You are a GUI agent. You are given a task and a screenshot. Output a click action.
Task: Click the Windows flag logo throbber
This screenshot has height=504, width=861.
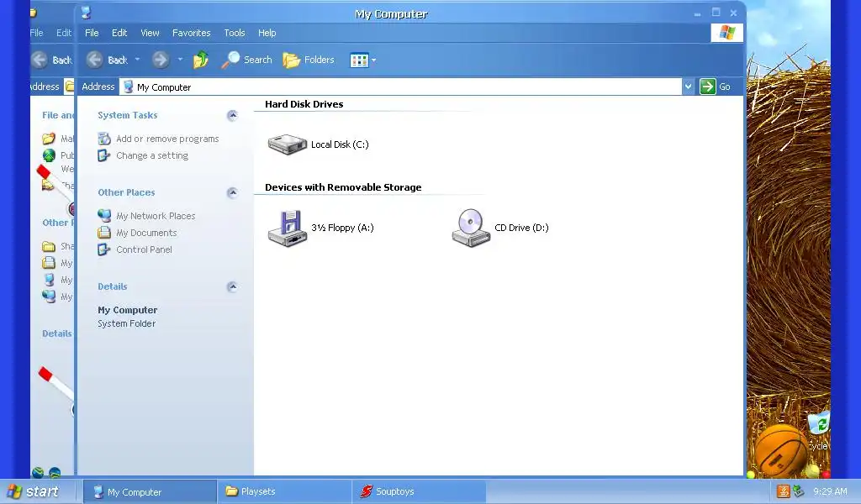[727, 33]
